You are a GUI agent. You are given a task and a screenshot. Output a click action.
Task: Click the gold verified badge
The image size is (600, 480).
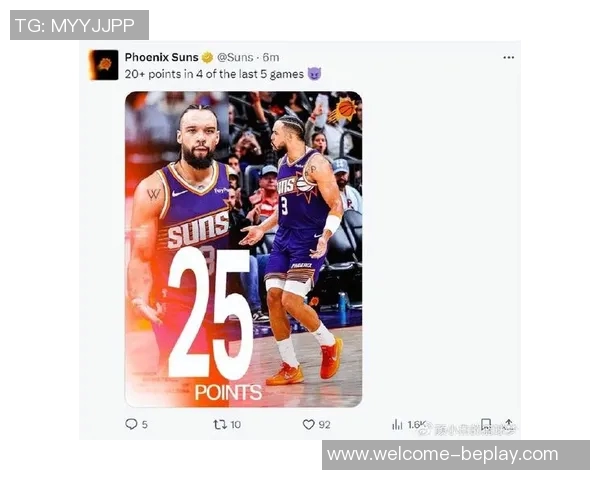click(207, 57)
